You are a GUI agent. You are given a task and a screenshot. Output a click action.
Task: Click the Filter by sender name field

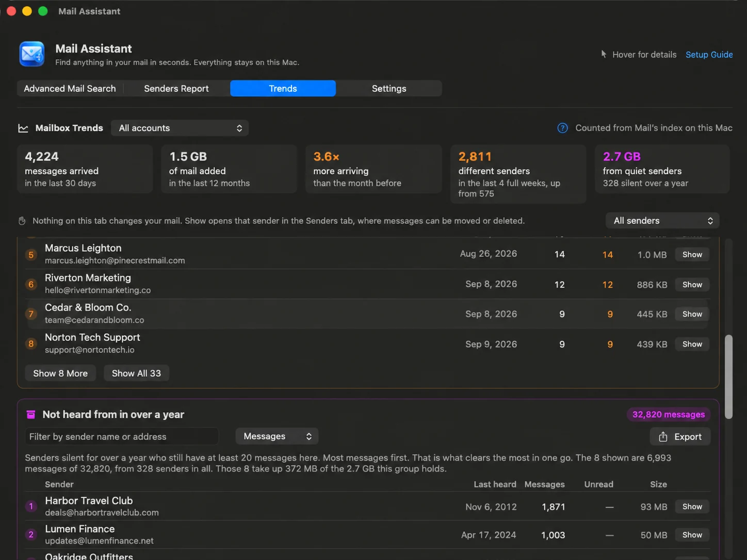(x=122, y=437)
